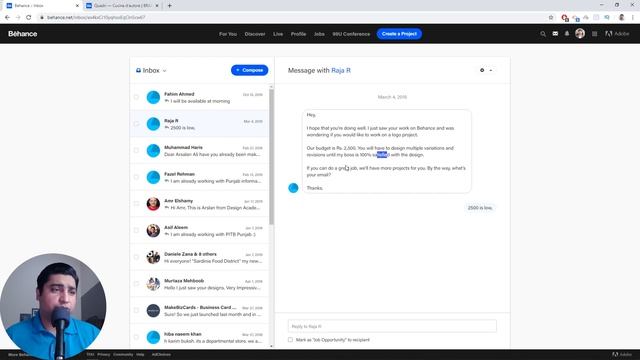
Task: Click MakeBizCards avatar in inbox list
Action: coord(153,311)
